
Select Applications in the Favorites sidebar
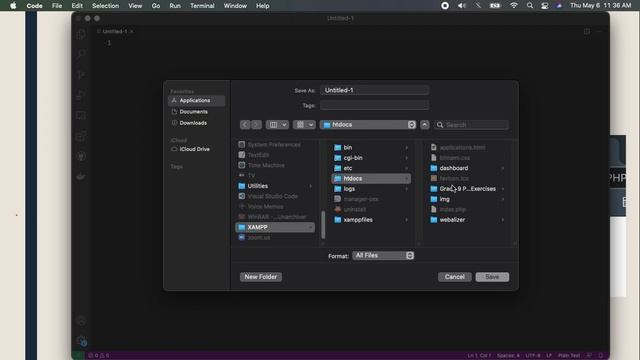pyautogui.click(x=196, y=100)
